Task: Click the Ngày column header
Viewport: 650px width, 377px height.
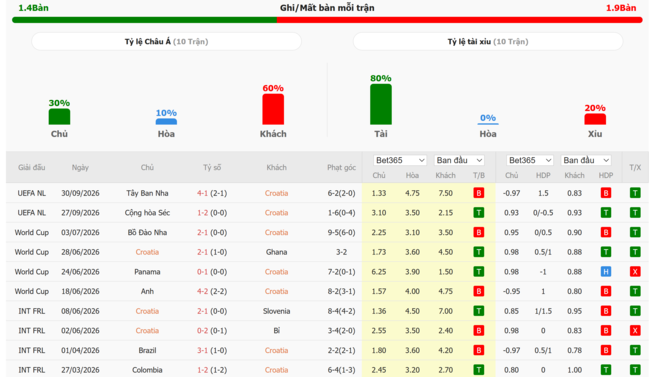Action: click(x=80, y=168)
